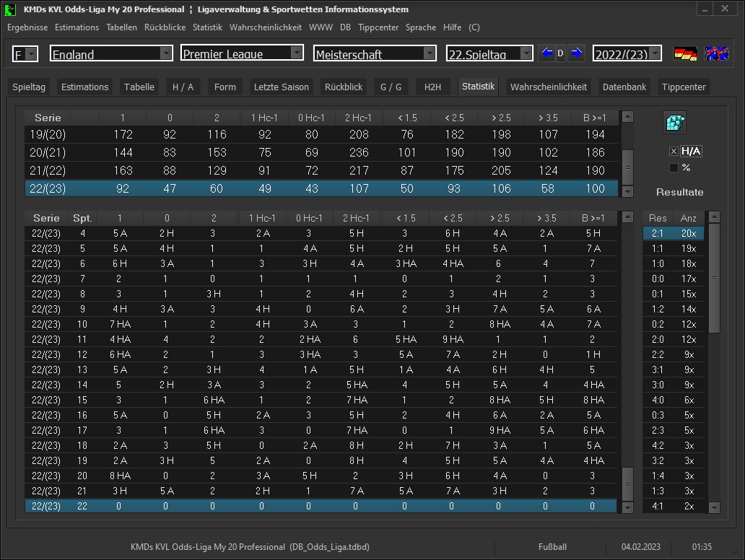The image size is (745, 560).
Task: Switch to the G / G tab
Action: [x=391, y=87]
